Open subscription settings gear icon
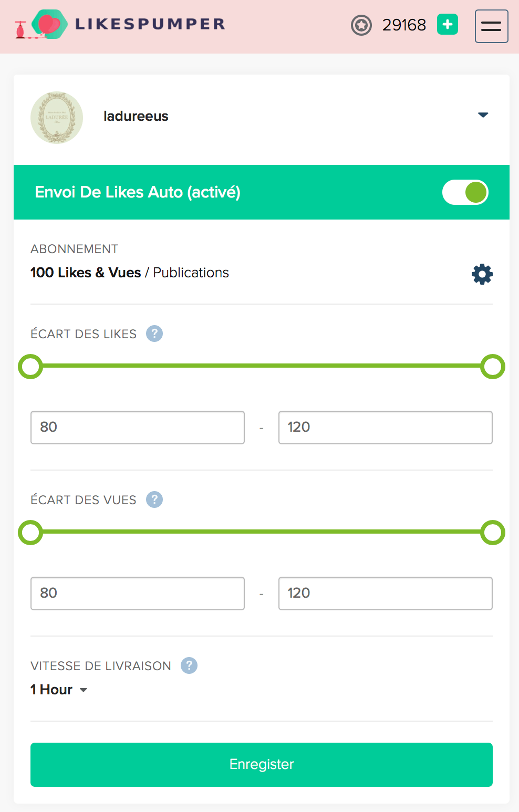 pos(482,274)
